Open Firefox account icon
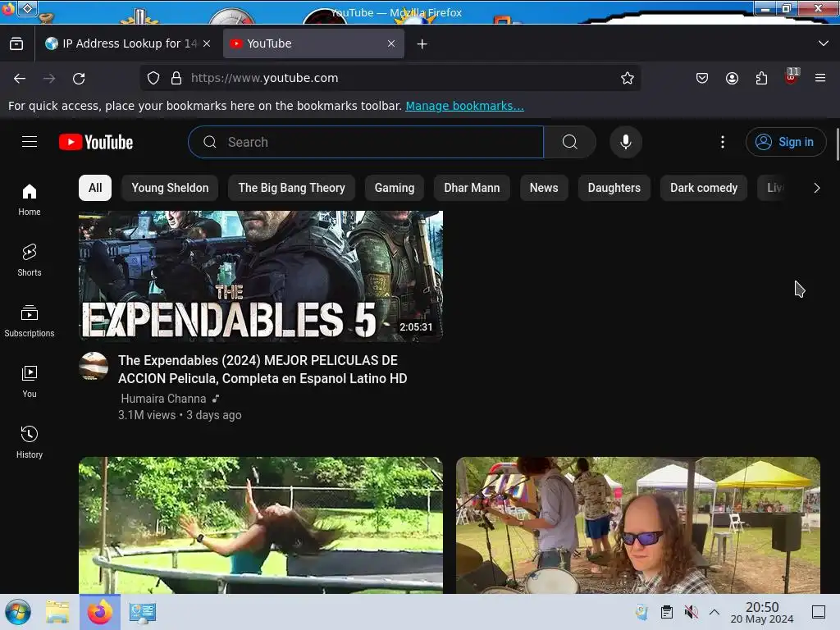Viewport: 840px width, 630px height. pyautogui.click(x=732, y=78)
